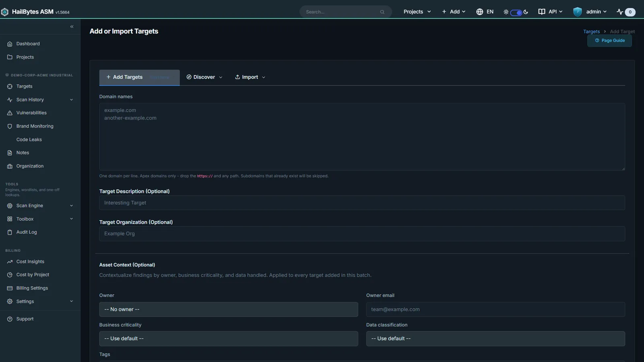Click the Dashboard home icon

10,44
